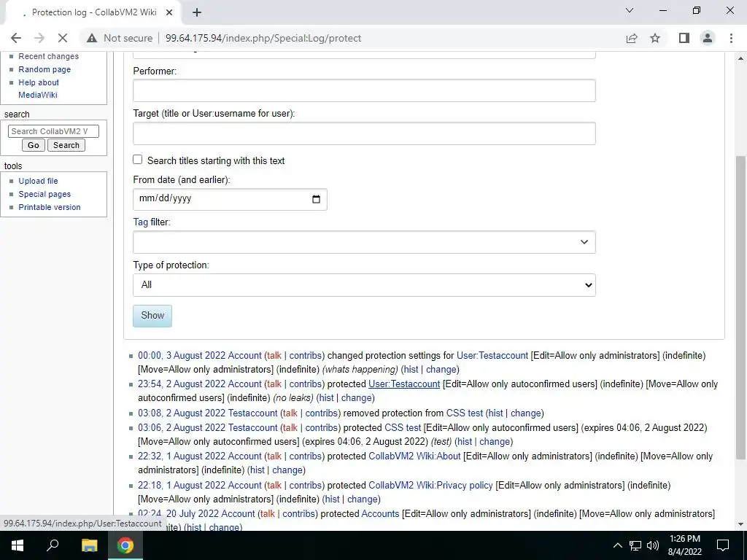Image resolution: width=747 pixels, height=560 pixels.
Task: Open talk link in 22:18 entry
Action: pyautogui.click(x=274, y=485)
